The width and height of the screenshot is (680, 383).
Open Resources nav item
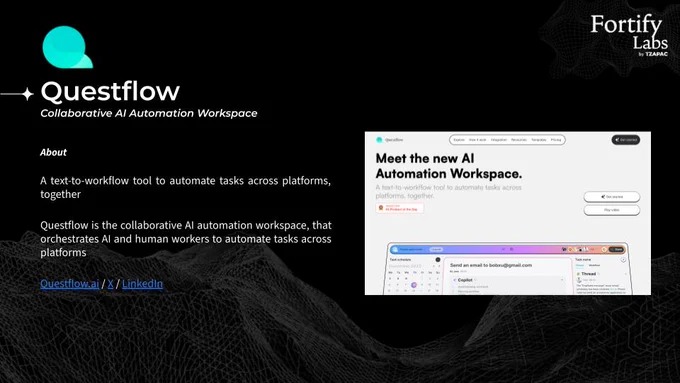point(519,140)
